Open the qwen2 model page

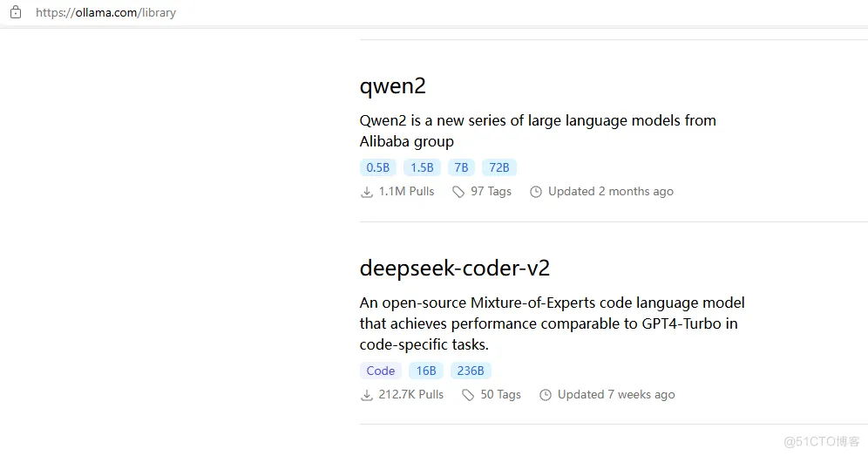[x=392, y=86]
